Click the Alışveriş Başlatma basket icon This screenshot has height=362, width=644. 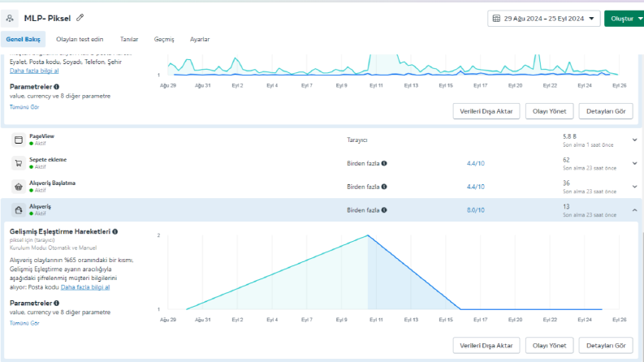pyautogui.click(x=19, y=187)
